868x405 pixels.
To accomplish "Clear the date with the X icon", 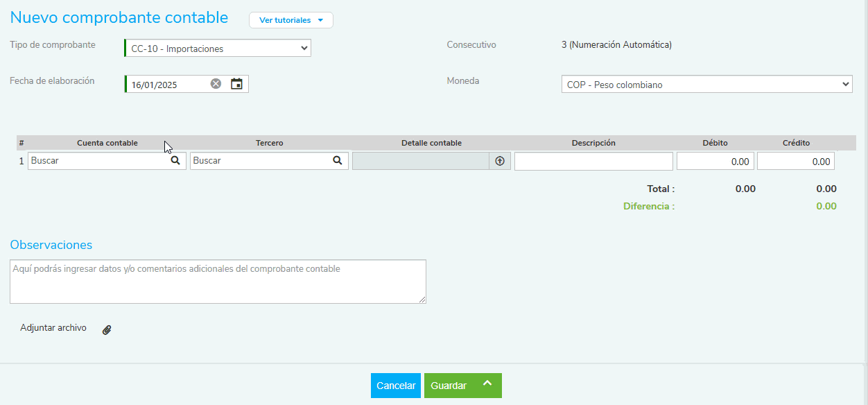I will (x=216, y=84).
